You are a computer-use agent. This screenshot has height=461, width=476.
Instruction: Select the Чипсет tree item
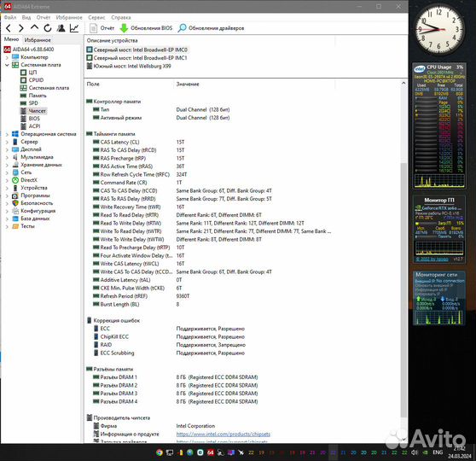pos(37,111)
